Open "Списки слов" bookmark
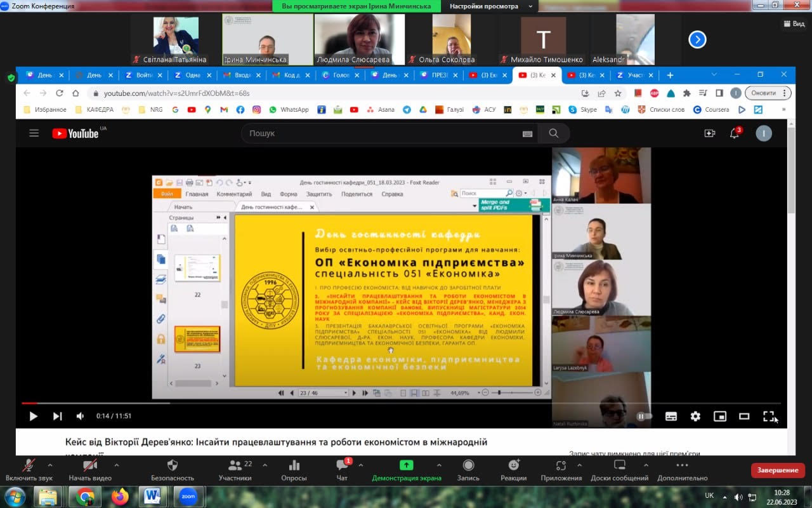 coord(662,109)
